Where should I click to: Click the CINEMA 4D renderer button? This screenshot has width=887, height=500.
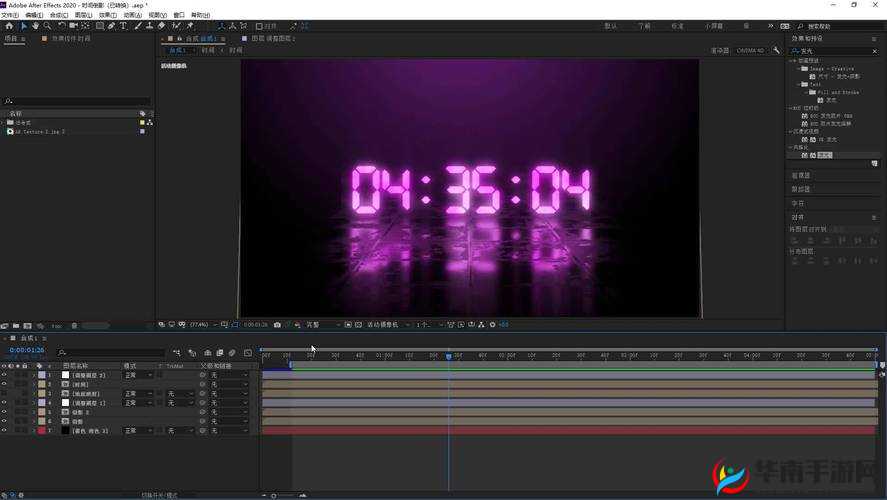[750, 50]
